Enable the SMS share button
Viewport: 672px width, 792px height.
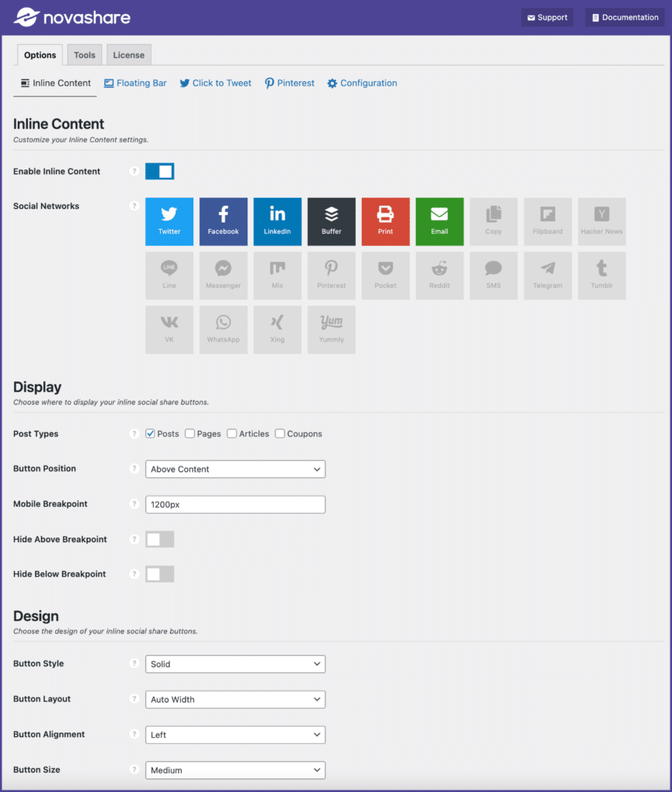click(493, 276)
